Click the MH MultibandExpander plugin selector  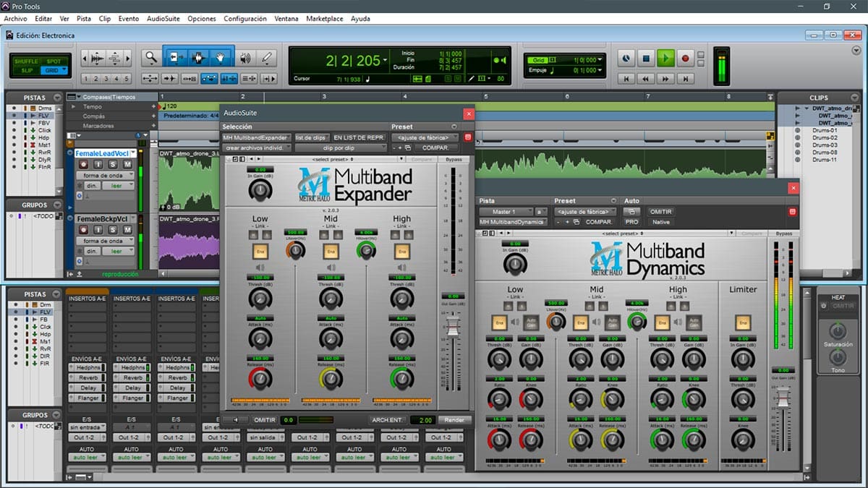(x=256, y=137)
